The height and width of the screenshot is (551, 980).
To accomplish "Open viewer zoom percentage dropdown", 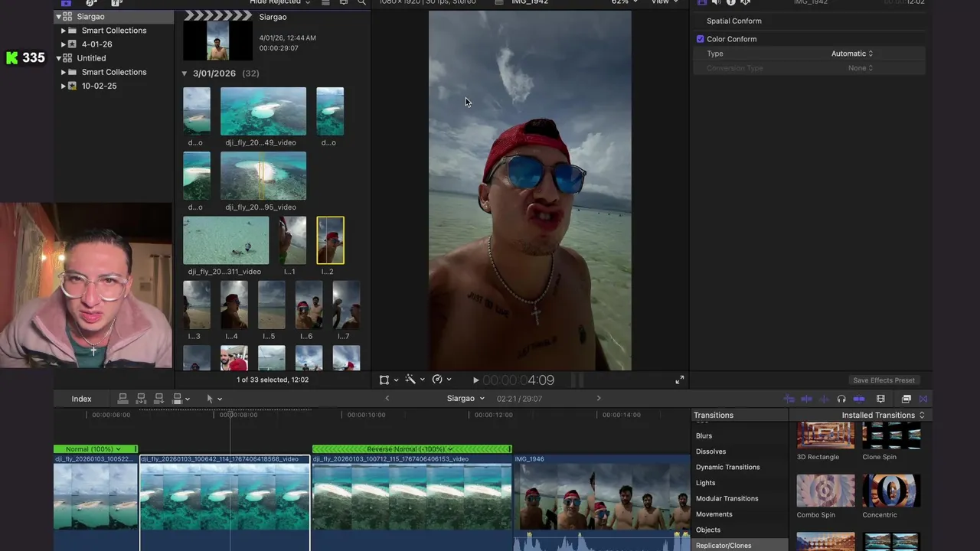I will [625, 2].
